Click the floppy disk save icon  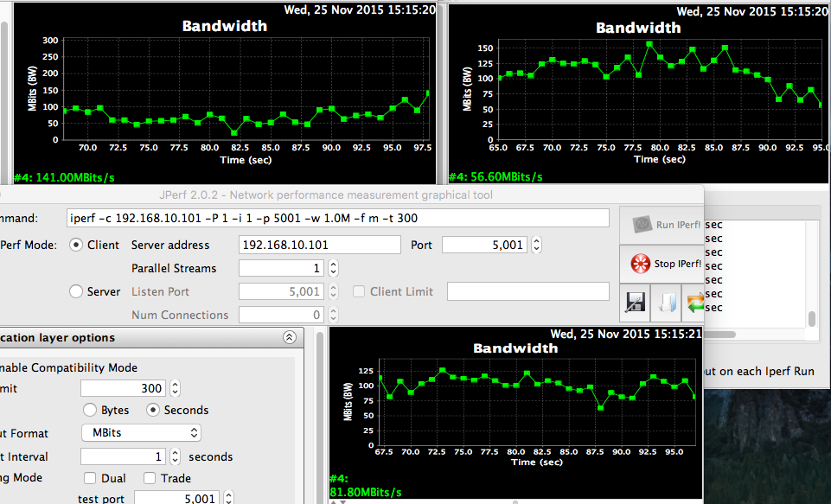coord(636,302)
